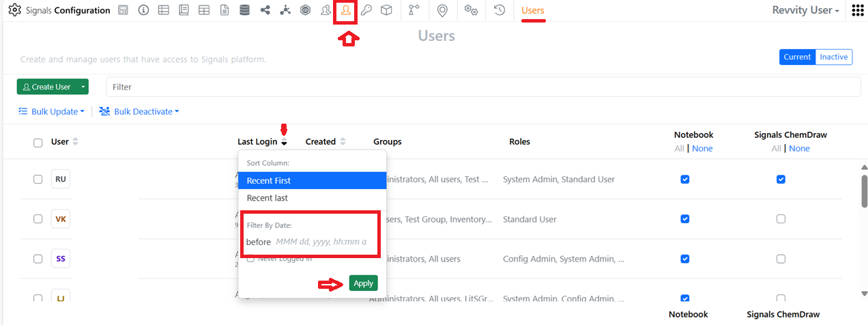
Task: Click the hexagon icon in toolbar
Action: [x=306, y=10]
